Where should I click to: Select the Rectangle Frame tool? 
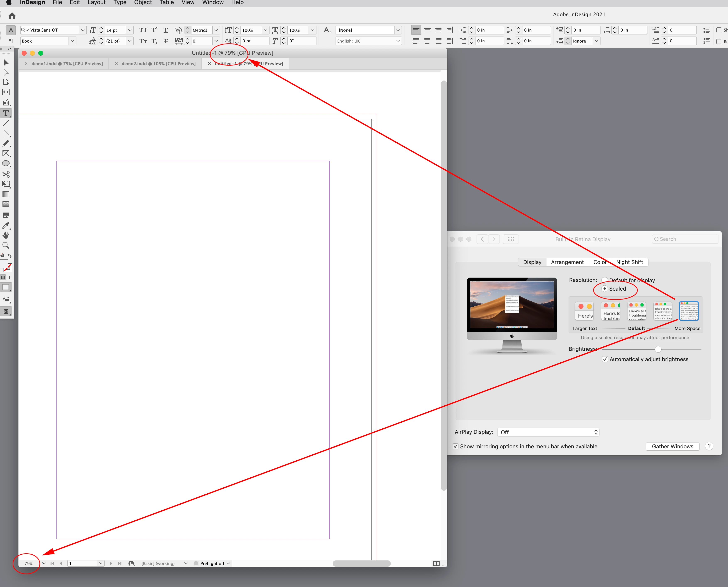pos(6,154)
